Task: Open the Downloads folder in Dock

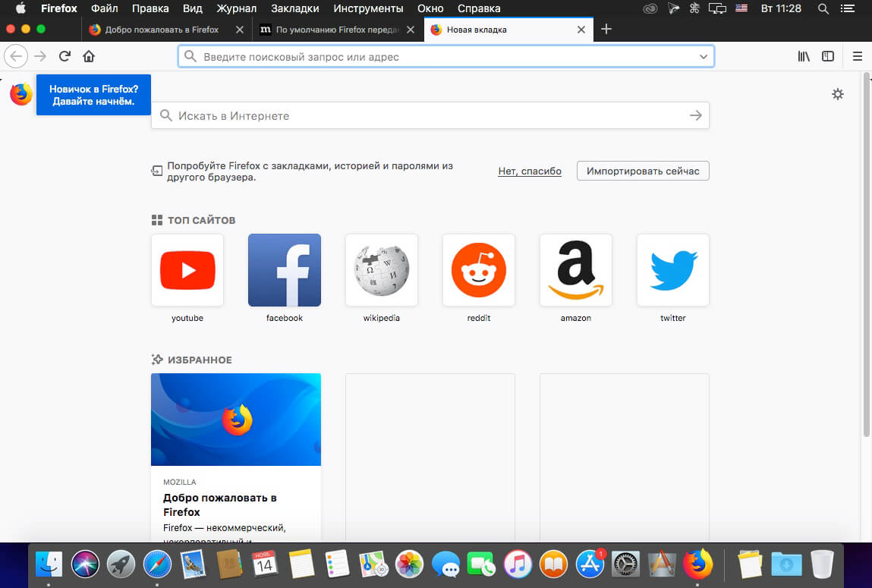Action: click(786, 564)
